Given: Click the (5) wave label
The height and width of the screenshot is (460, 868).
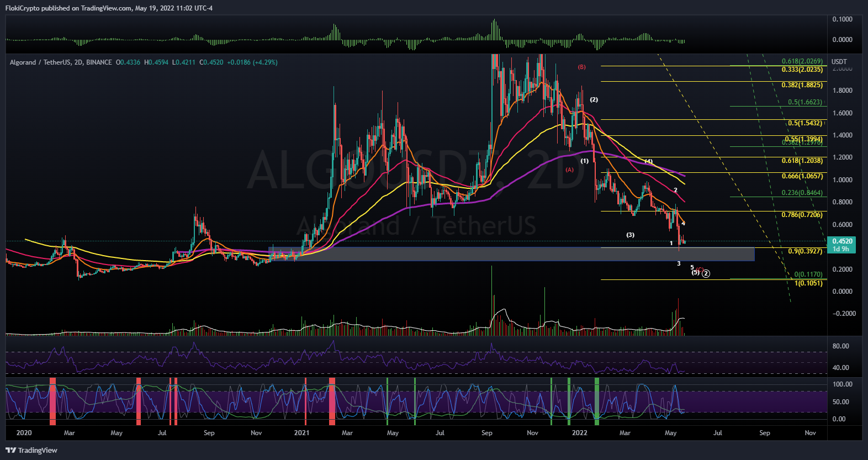Looking at the screenshot, I should click(695, 272).
